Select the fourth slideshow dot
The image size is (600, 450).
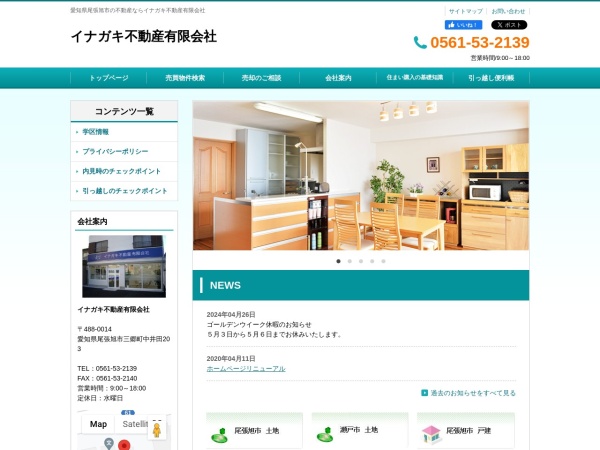coord(372,261)
